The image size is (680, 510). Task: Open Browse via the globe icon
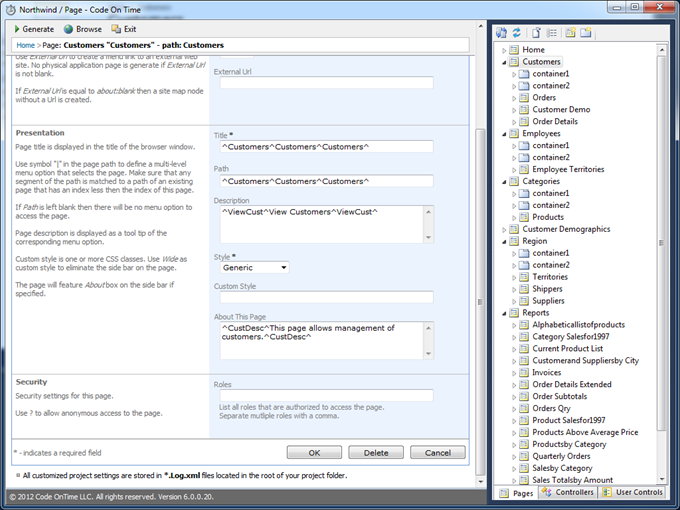tap(68, 29)
